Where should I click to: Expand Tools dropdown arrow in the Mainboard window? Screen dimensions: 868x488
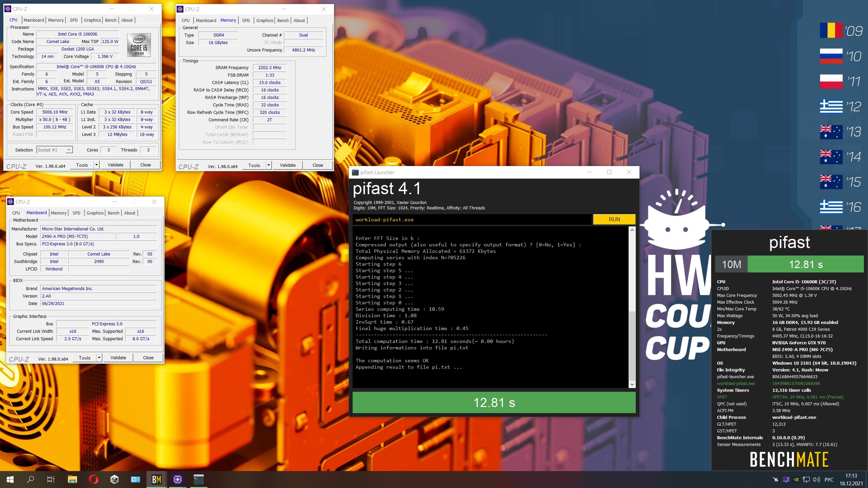[x=99, y=358]
